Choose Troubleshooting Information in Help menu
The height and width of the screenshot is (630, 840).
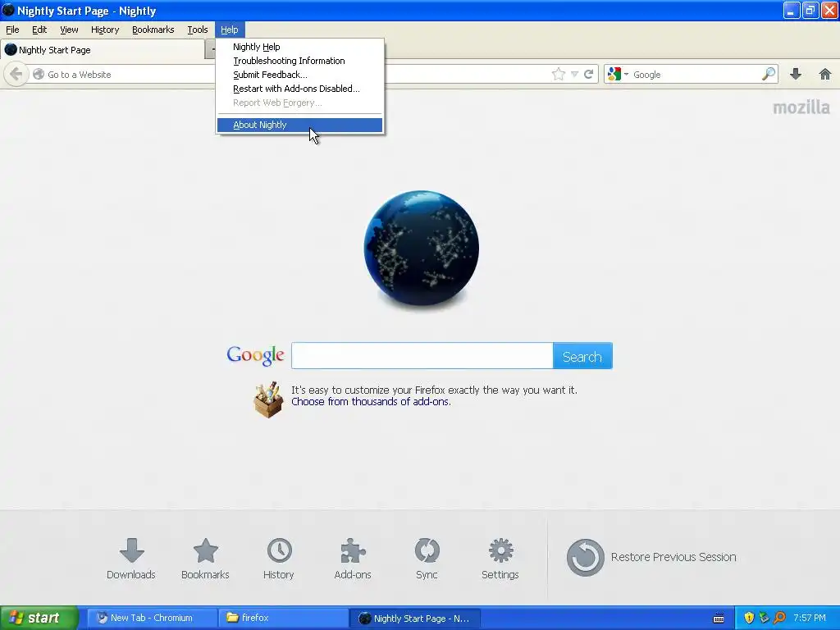[x=299, y=61]
